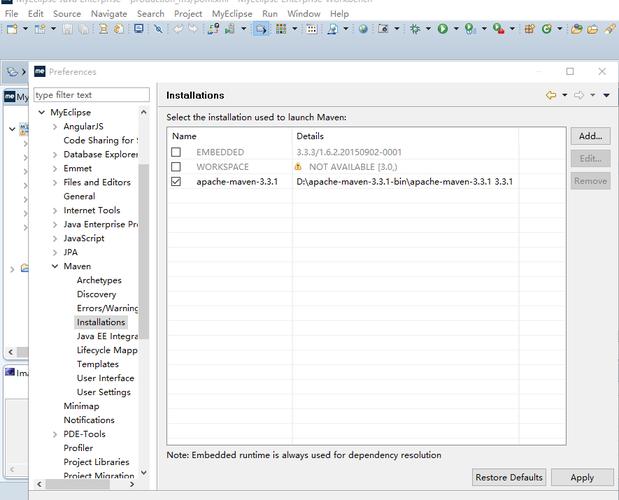Select the Archetypes tree item

point(99,281)
